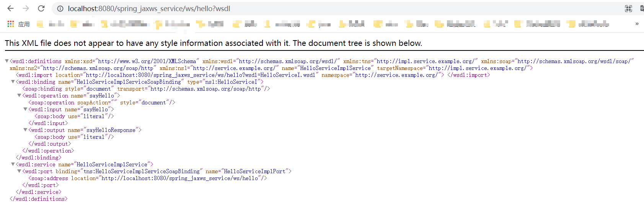Viewport: 644px width, 221px height.
Task: Collapse the wsdl:input sayHello node
Action: (x=25, y=109)
